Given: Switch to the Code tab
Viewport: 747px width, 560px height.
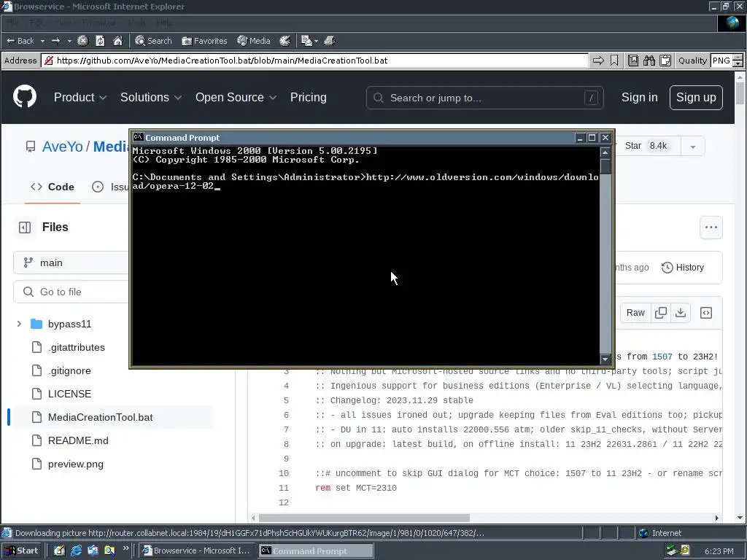Looking at the screenshot, I should 53,187.
